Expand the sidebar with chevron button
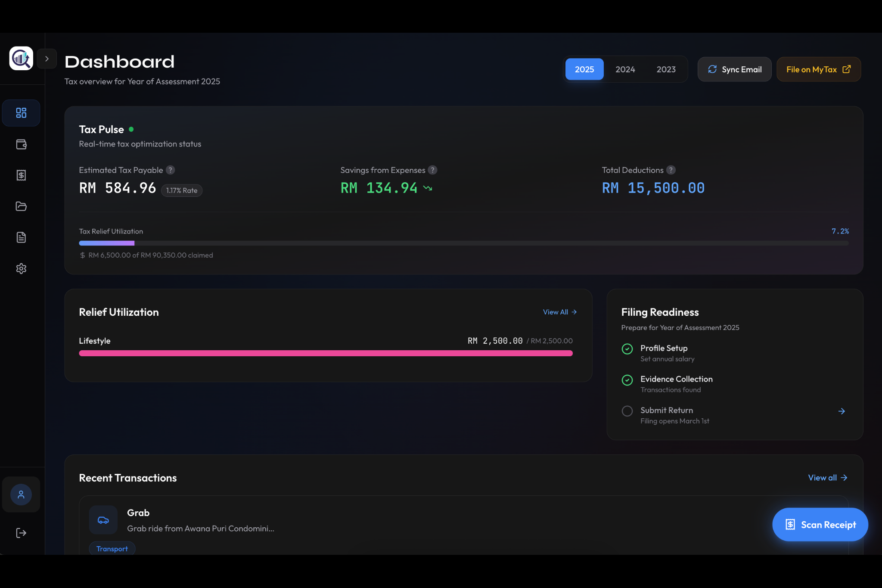Viewport: 882px width, 588px height. coord(47,59)
